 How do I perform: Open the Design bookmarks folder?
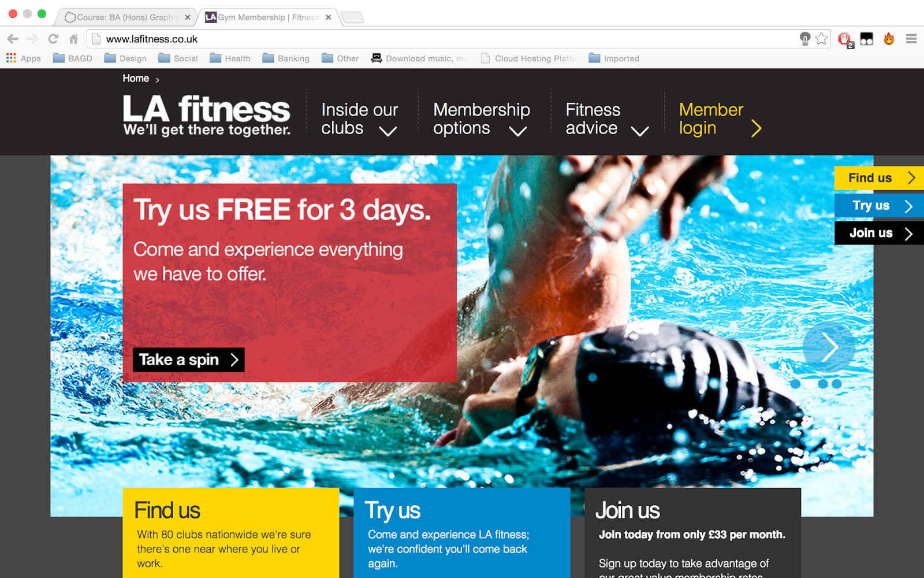pyautogui.click(x=125, y=58)
